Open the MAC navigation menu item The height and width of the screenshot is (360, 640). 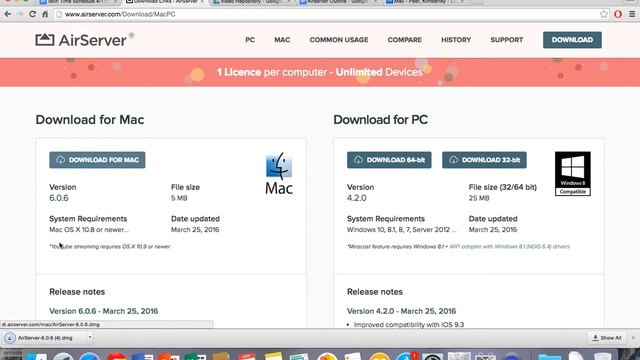coord(282,40)
